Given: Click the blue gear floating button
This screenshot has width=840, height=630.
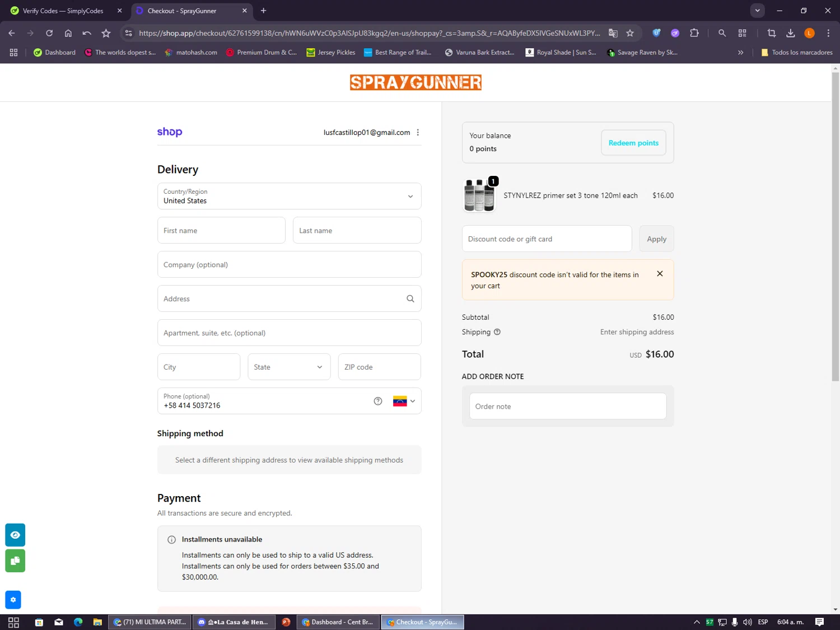Looking at the screenshot, I should click(x=13, y=600).
